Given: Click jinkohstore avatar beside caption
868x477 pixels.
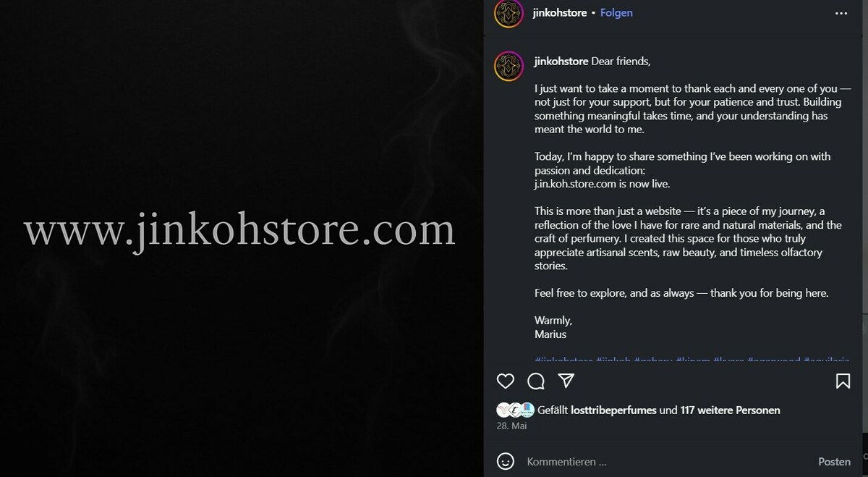Looking at the screenshot, I should pos(509,67).
